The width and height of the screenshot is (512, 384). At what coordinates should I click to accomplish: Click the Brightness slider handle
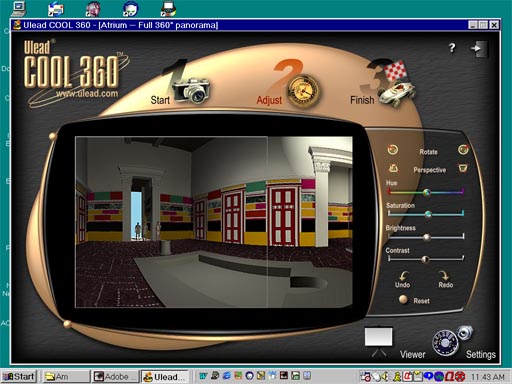[x=427, y=237]
